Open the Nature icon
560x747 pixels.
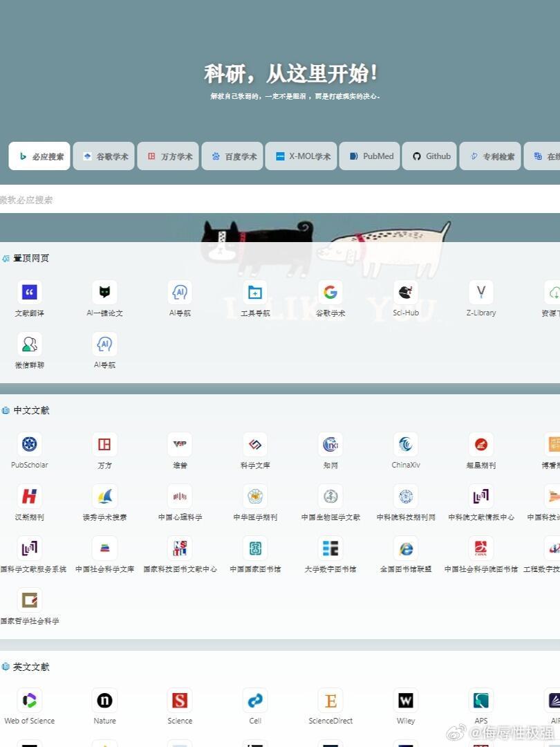105,700
